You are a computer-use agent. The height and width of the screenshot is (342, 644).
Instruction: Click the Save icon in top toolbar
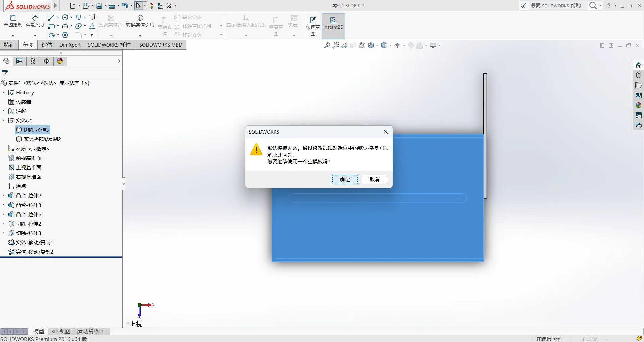[99, 6]
